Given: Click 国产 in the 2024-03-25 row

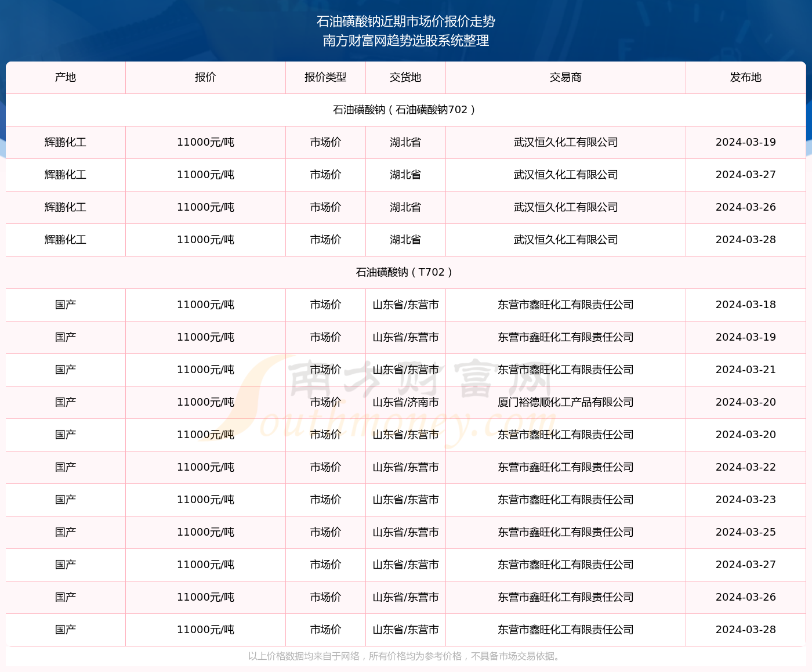Looking at the screenshot, I should point(66,532).
